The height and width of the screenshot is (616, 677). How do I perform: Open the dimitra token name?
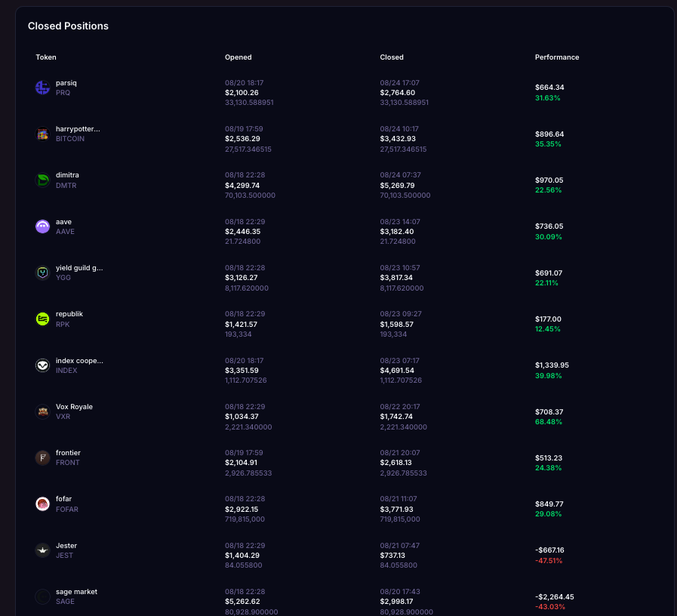tap(67, 175)
